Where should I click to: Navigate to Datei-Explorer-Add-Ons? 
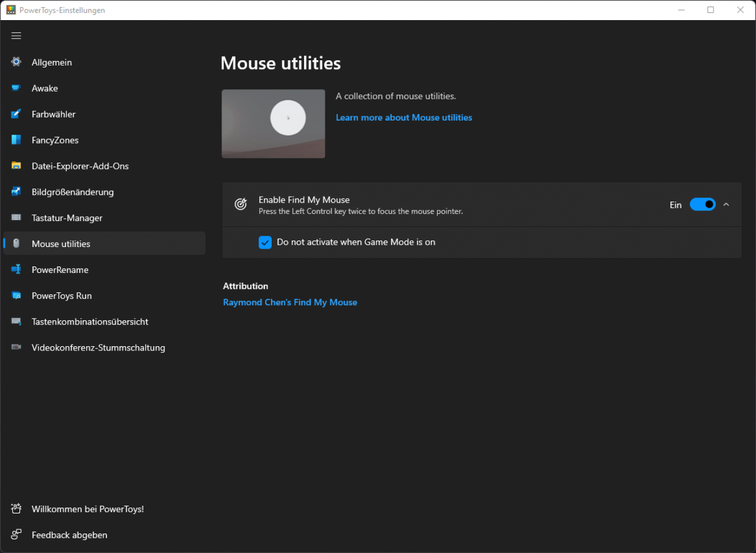pyautogui.click(x=104, y=166)
